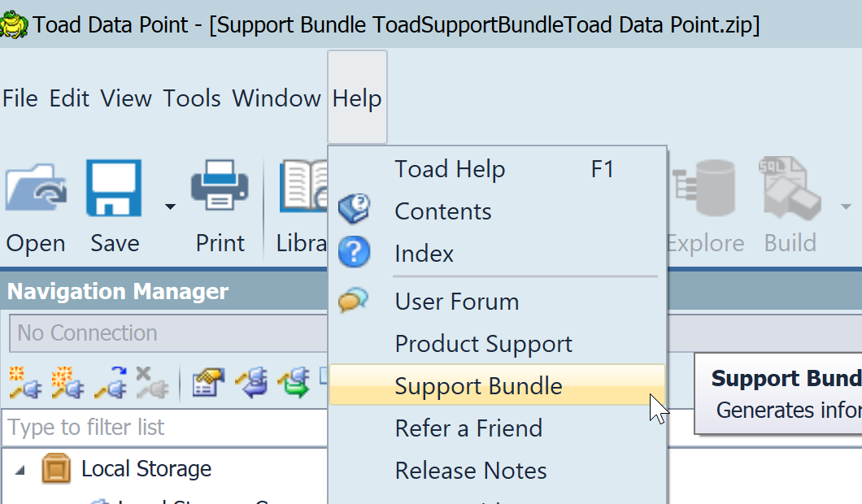Image resolution: width=862 pixels, height=504 pixels.
Task: Create a new connection in Navigation Manager
Action: [x=23, y=383]
